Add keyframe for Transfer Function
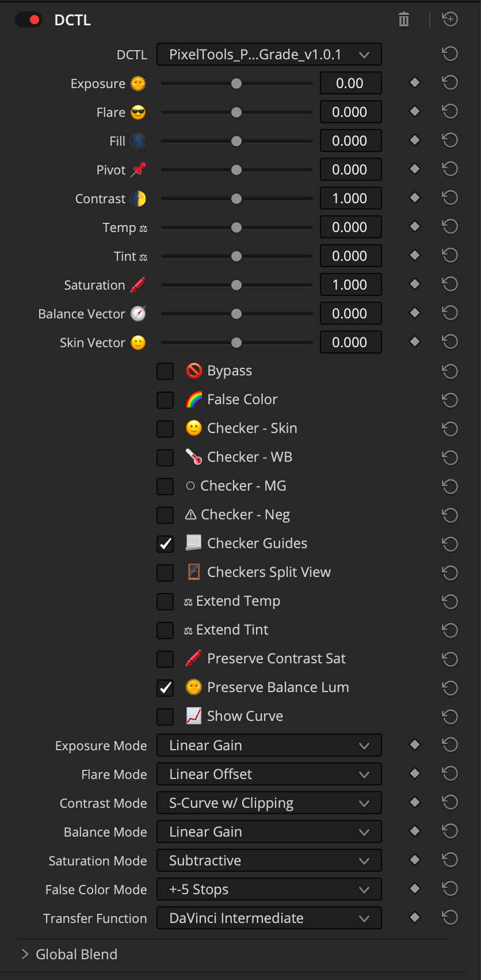This screenshot has width=481, height=980. click(x=414, y=918)
